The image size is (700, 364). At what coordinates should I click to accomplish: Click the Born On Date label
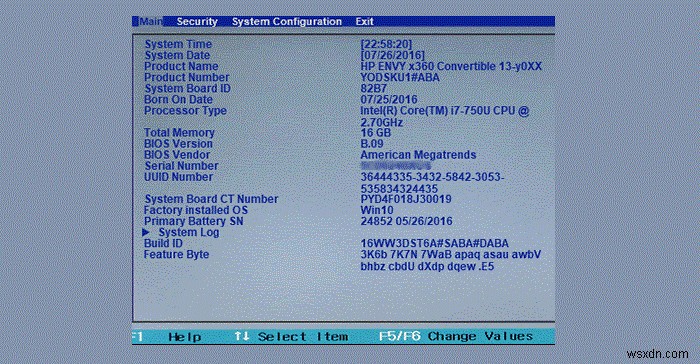click(x=178, y=100)
